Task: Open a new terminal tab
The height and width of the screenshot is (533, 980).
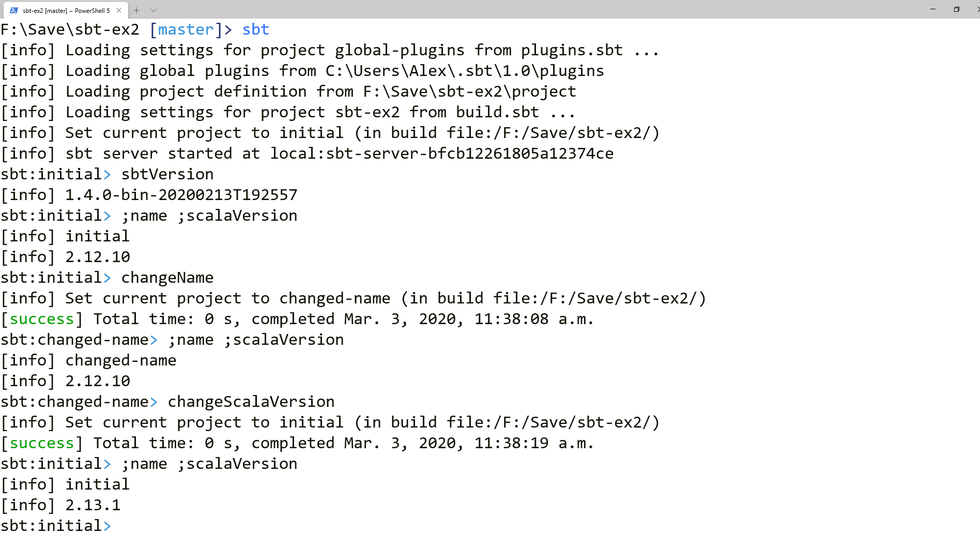Action: pos(136,10)
